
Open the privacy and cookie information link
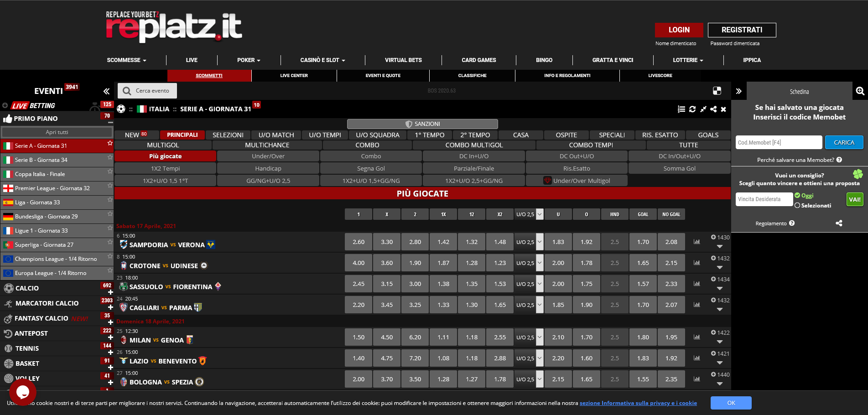638,403
